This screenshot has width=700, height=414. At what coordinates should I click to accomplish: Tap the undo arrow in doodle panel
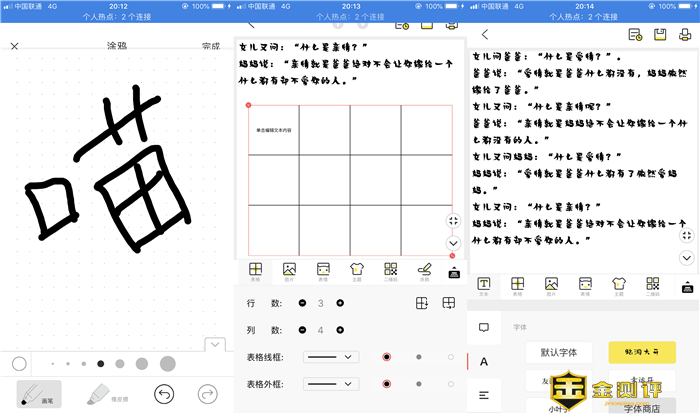tap(165, 393)
